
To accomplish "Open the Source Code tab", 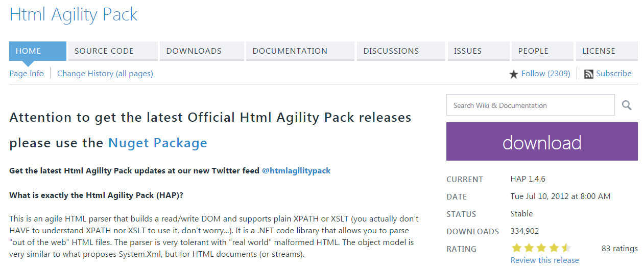I will (x=113, y=51).
